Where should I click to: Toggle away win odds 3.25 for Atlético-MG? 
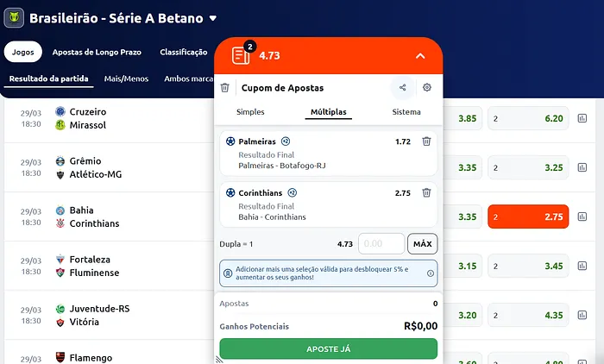528,168
